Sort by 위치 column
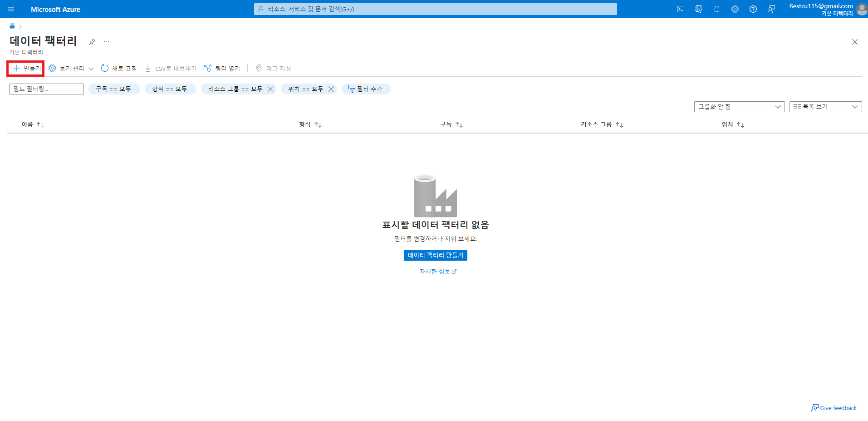The image size is (868, 421). click(x=733, y=124)
